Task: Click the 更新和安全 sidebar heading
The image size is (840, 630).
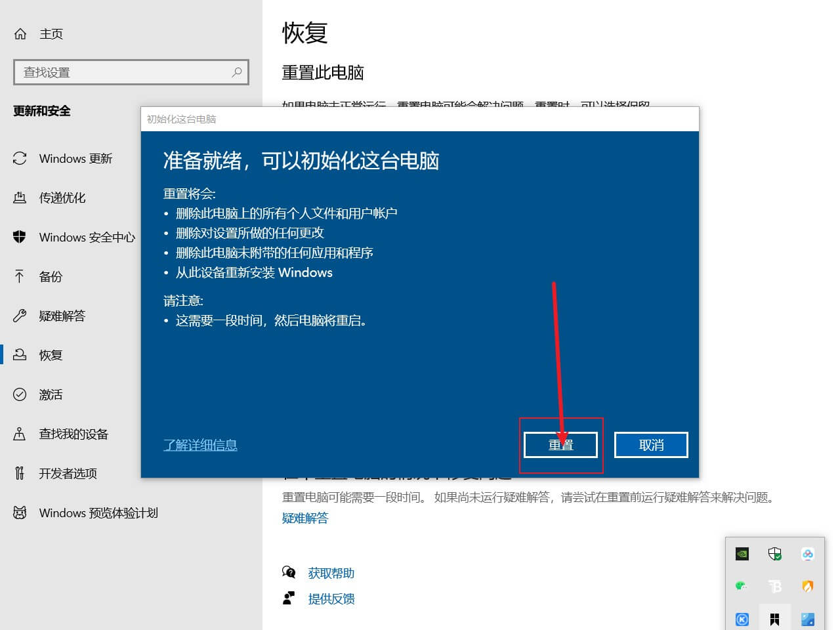Action: pyautogui.click(x=42, y=111)
